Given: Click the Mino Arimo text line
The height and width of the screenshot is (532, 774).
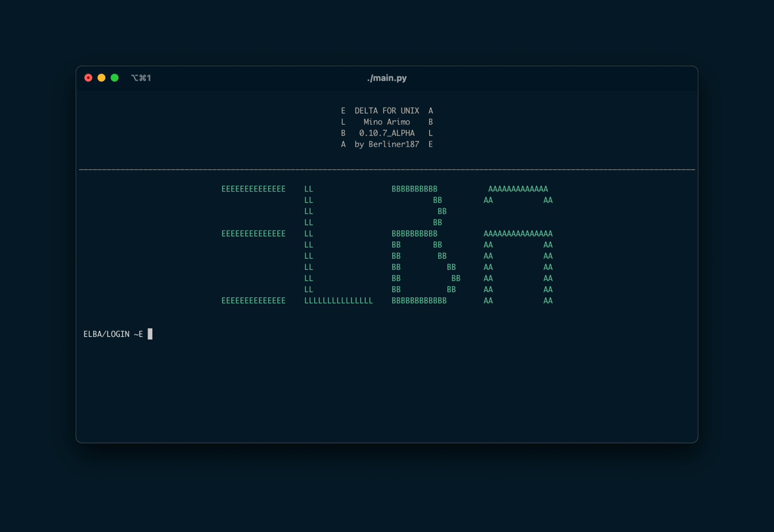Looking at the screenshot, I should coord(387,122).
